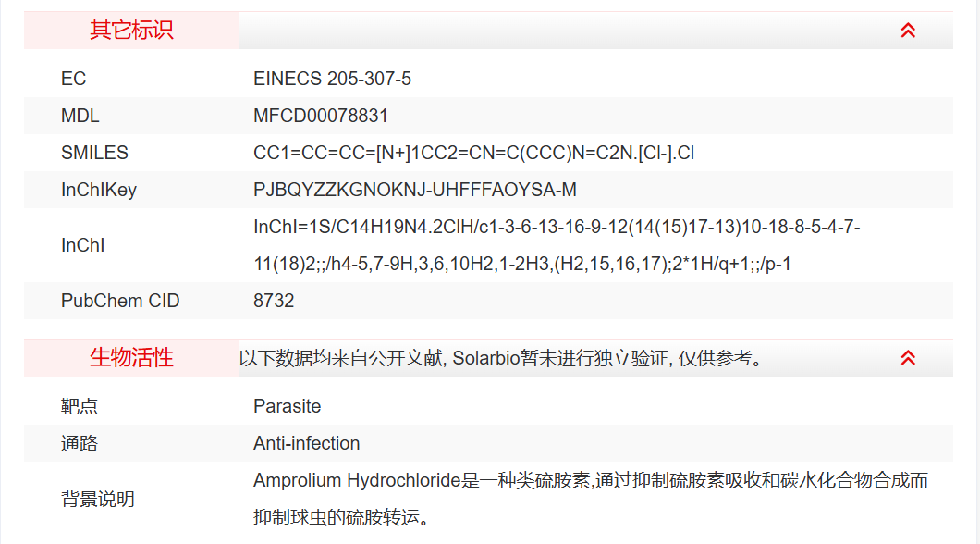Click the 其它标识 section header
The image size is (980, 544).
[131, 31]
